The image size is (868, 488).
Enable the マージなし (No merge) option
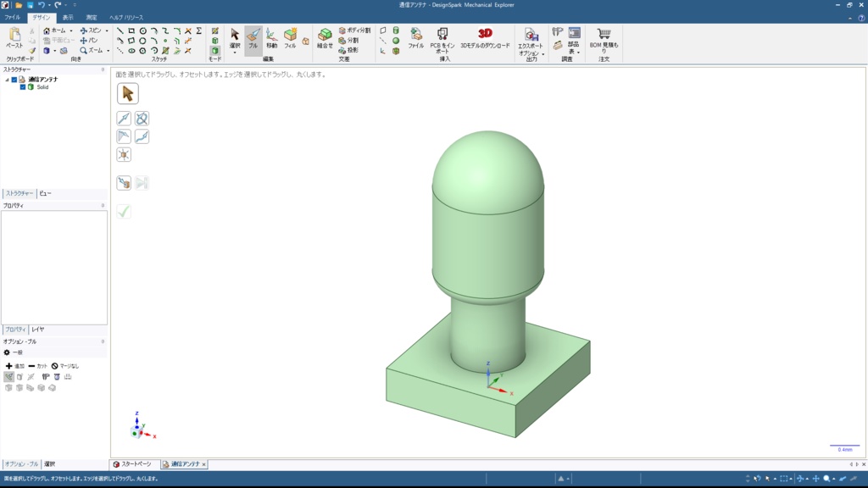pyautogui.click(x=64, y=366)
